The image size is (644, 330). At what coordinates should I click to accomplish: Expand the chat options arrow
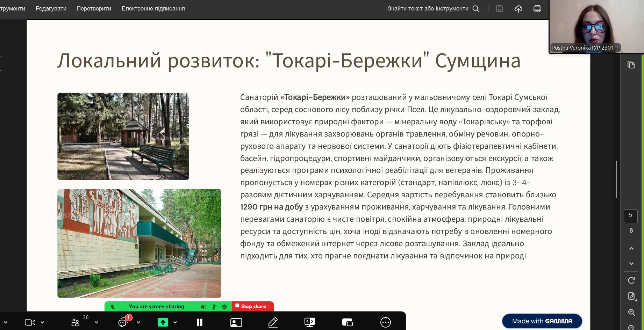coord(138,322)
